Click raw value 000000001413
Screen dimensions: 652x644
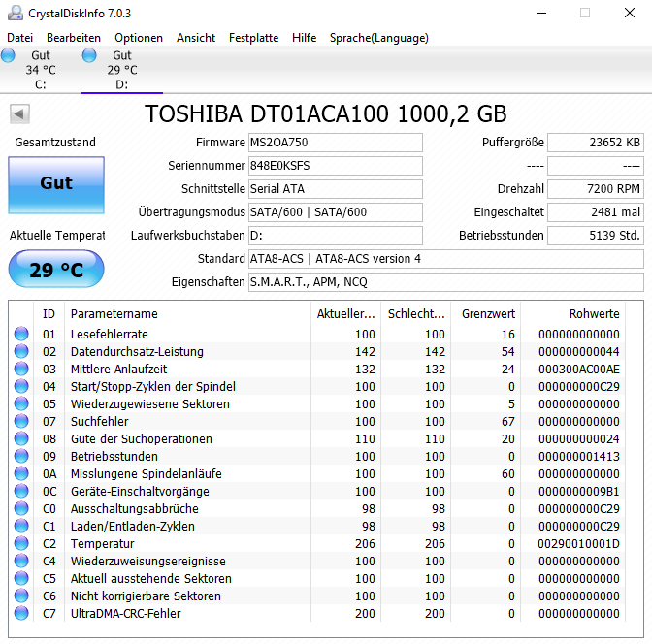pos(579,457)
